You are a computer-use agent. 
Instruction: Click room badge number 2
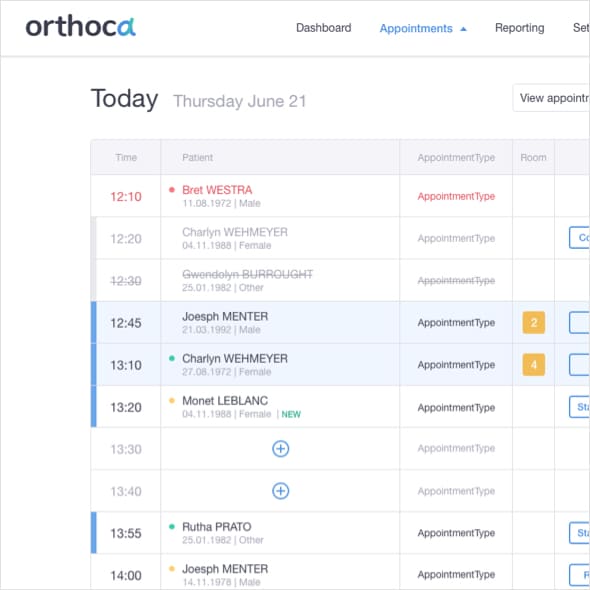point(534,322)
